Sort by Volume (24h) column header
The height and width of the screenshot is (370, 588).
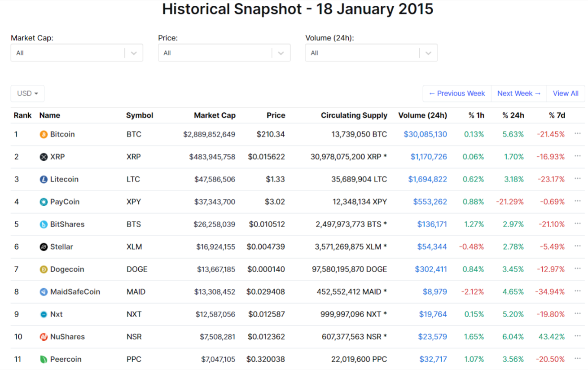(422, 115)
